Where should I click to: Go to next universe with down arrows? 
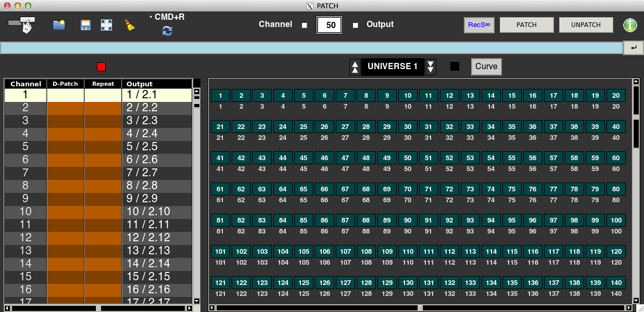(x=431, y=67)
